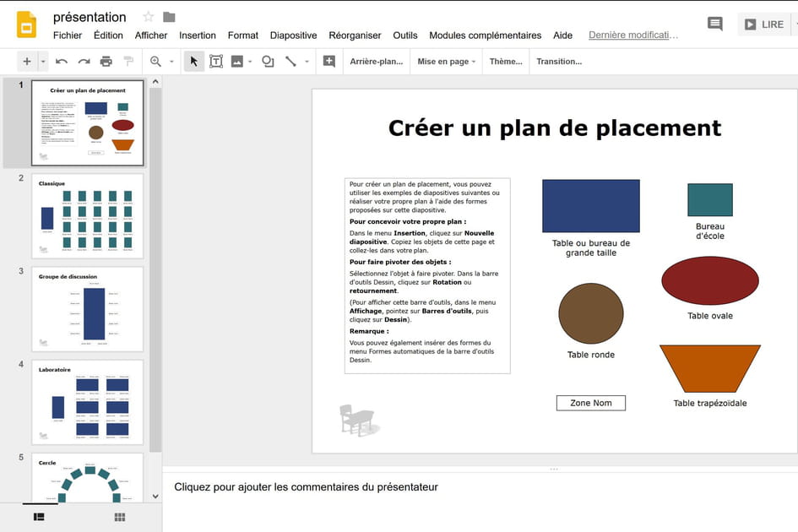This screenshot has height=532, width=798.
Task: Add a comment with toolbar icon
Action: click(x=329, y=62)
